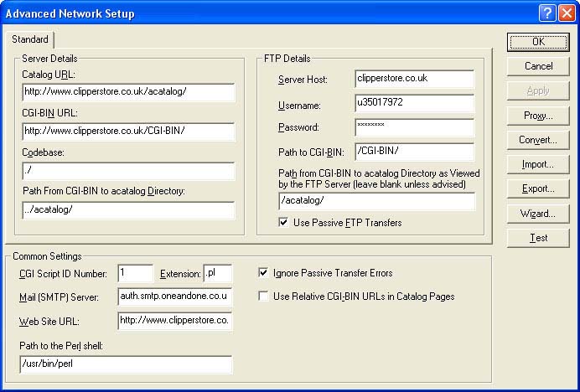The image size is (580, 392).
Task: Click the Export button
Action: (538, 188)
